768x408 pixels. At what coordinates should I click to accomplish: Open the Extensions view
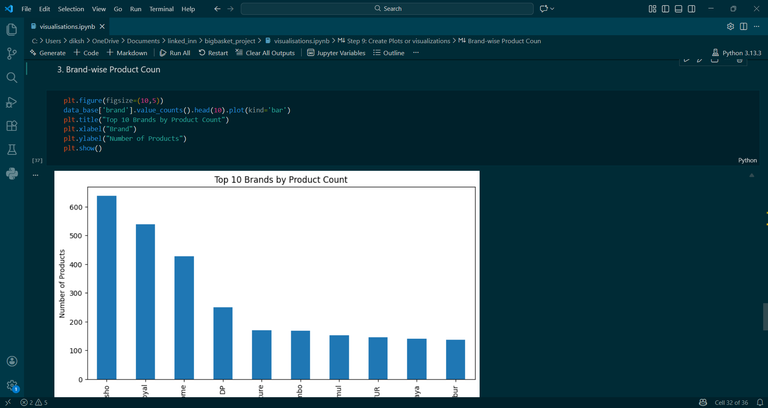12,126
